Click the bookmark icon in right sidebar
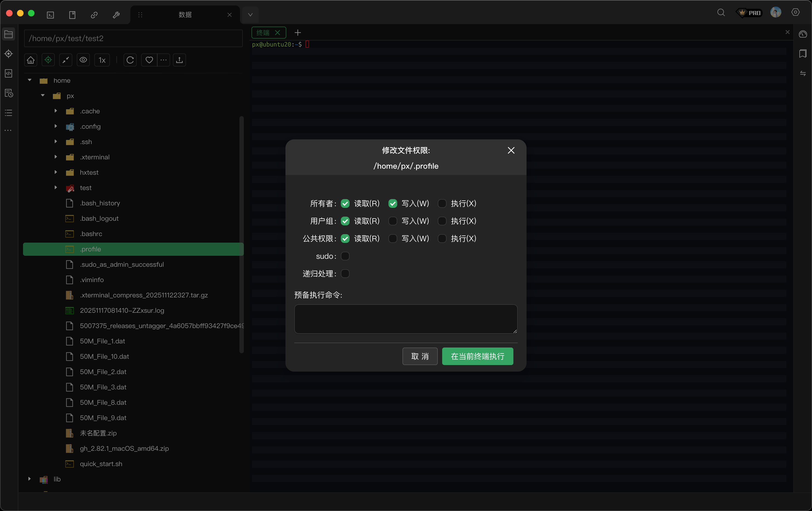Screen dimensions: 812x511 (x=803, y=54)
